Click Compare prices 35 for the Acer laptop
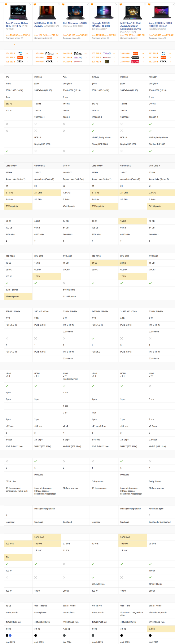Image resolution: width=175 pixels, height=644 pixels. (14, 38)
